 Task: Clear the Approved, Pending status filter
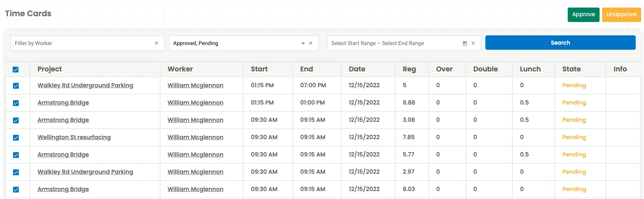(x=310, y=43)
